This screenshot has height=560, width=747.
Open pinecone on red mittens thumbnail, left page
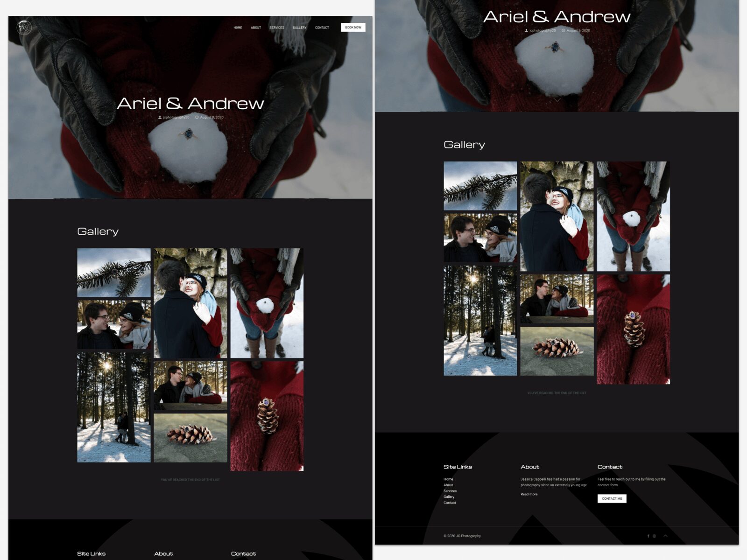point(267,416)
